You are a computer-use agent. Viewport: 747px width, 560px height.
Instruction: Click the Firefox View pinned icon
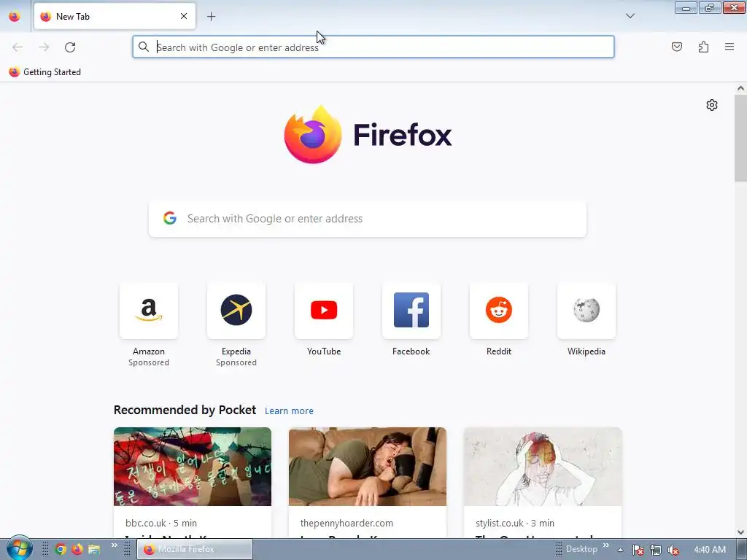(15, 17)
